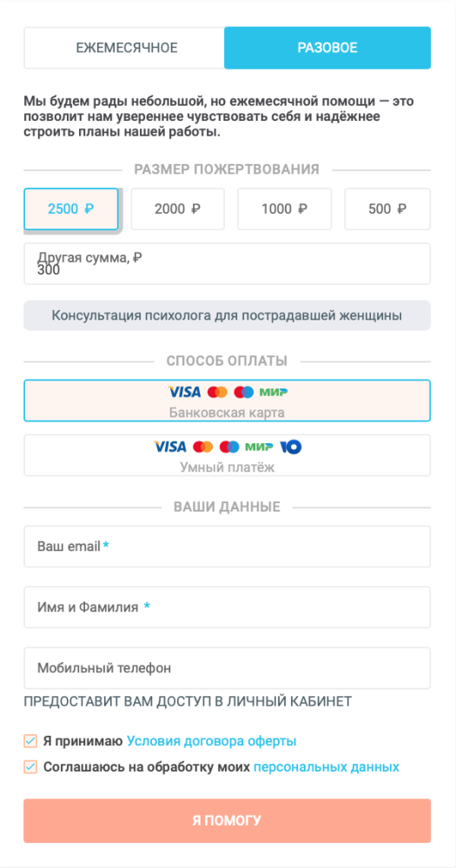This screenshot has height=868, width=456.
Task: Click the VISA logo in Банковская карта option
Action: [x=184, y=393]
